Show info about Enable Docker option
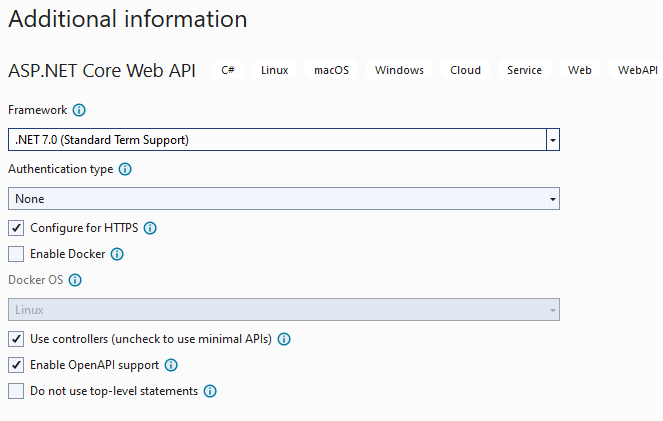The width and height of the screenshot is (663, 421). (x=117, y=254)
